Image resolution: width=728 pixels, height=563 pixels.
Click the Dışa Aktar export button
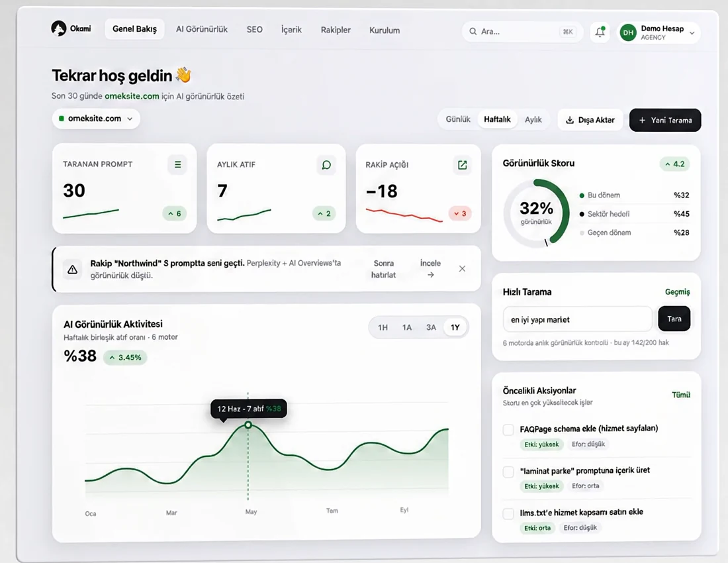pyautogui.click(x=590, y=120)
